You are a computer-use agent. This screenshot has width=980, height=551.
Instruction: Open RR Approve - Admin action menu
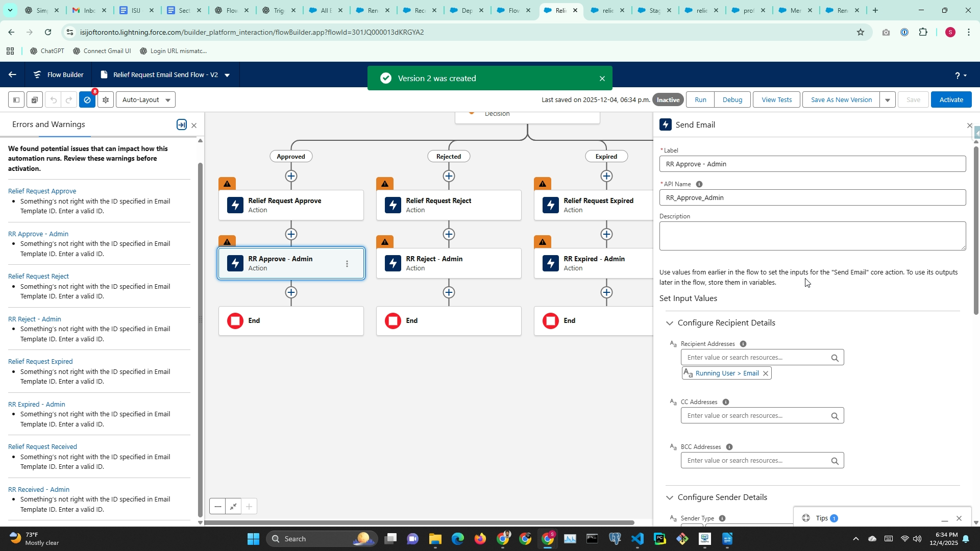tap(347, 264)
